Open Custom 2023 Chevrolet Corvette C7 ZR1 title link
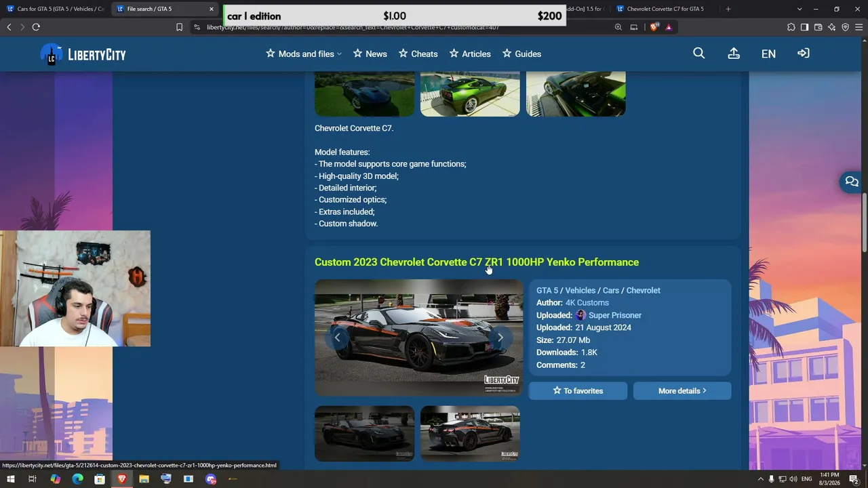868x488 pixels. pyautogui.click(x=477, y=262)
